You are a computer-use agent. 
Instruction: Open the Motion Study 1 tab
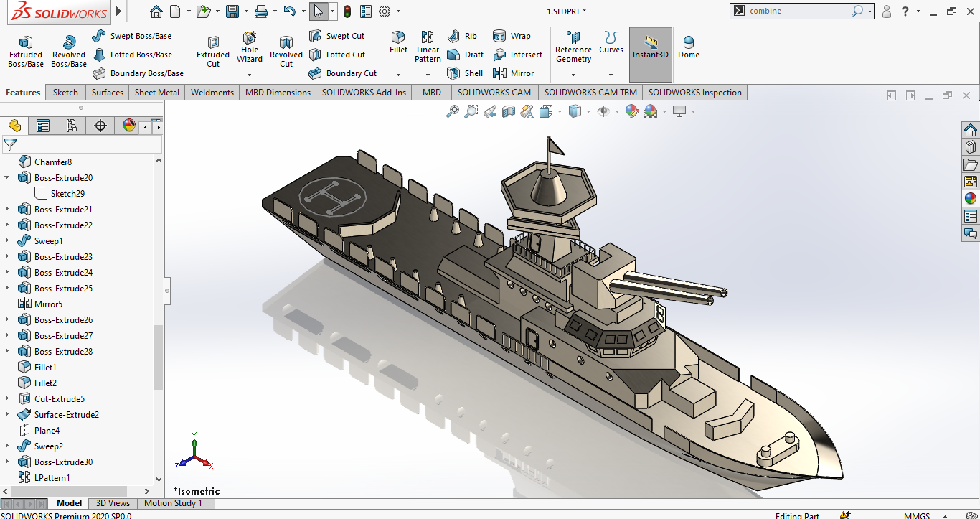(173, 503)
